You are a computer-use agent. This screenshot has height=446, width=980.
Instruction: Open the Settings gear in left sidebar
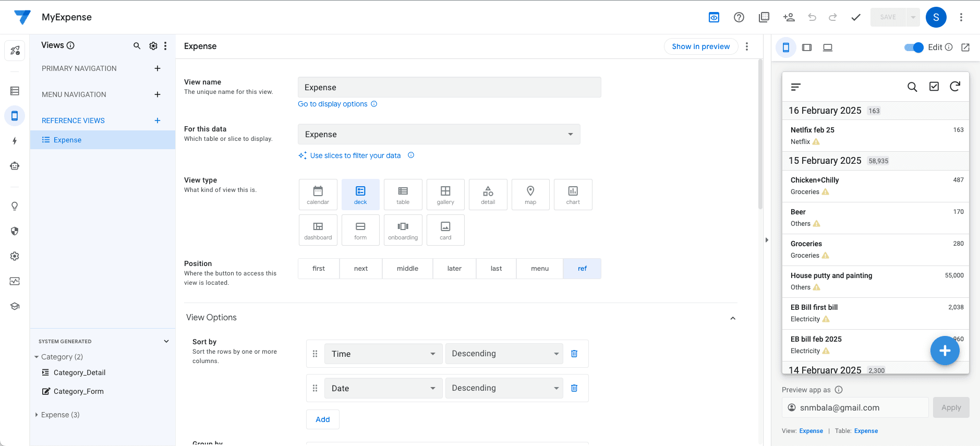click(x=15, y=256)
